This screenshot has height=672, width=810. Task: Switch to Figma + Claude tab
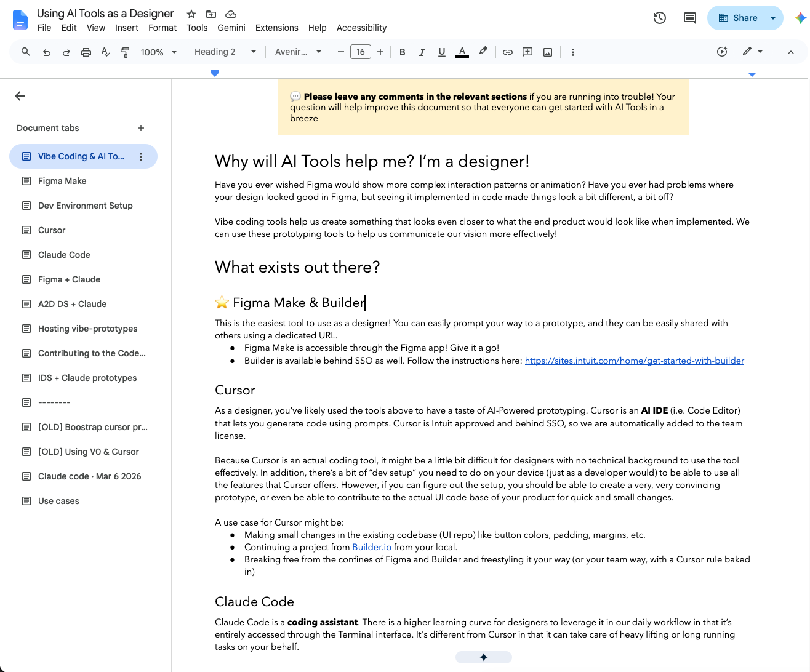pyautogui.click(x=83, y=279)
